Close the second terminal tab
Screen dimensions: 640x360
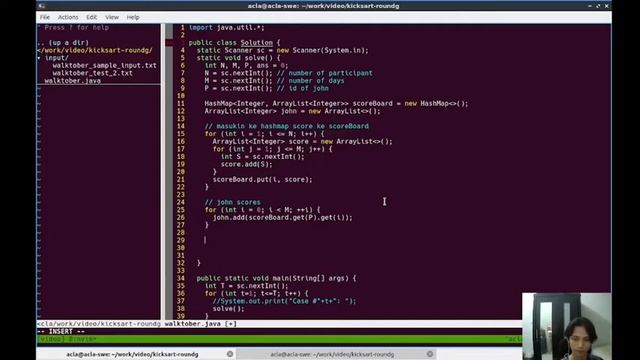tap(430, 354)
